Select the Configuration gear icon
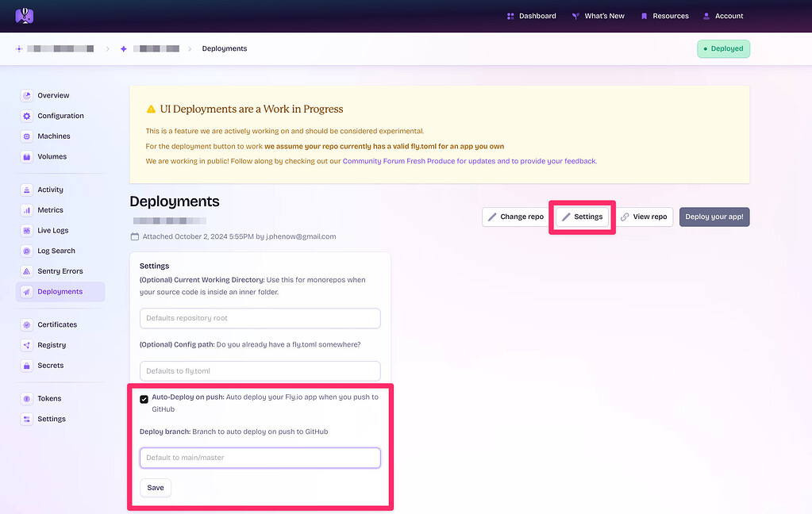Image resolution: width=812 pixels, height=514 pixels. (x=26, y=115)
